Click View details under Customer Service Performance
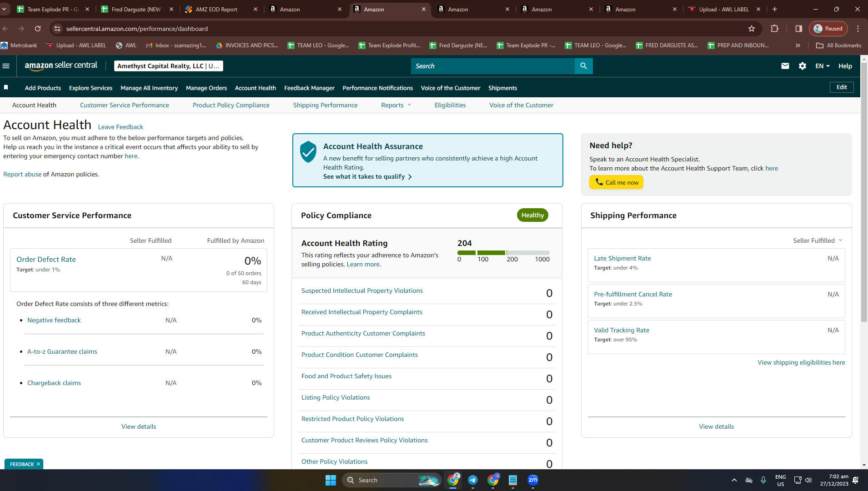 pyautogui.click(x=139, y=426)
